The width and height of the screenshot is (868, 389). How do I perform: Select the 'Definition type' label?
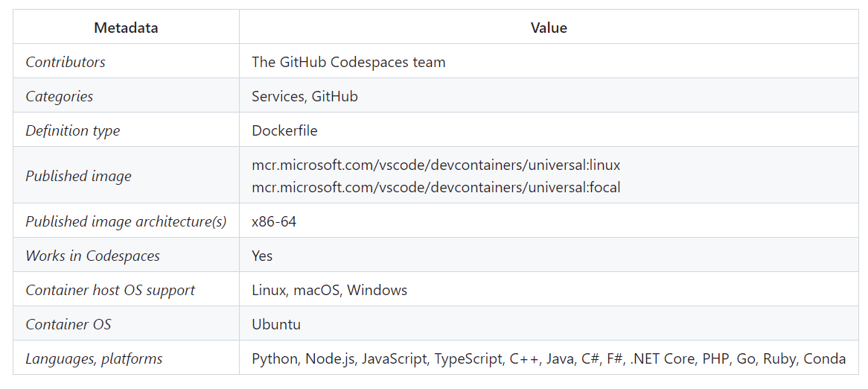coord(72,130)
